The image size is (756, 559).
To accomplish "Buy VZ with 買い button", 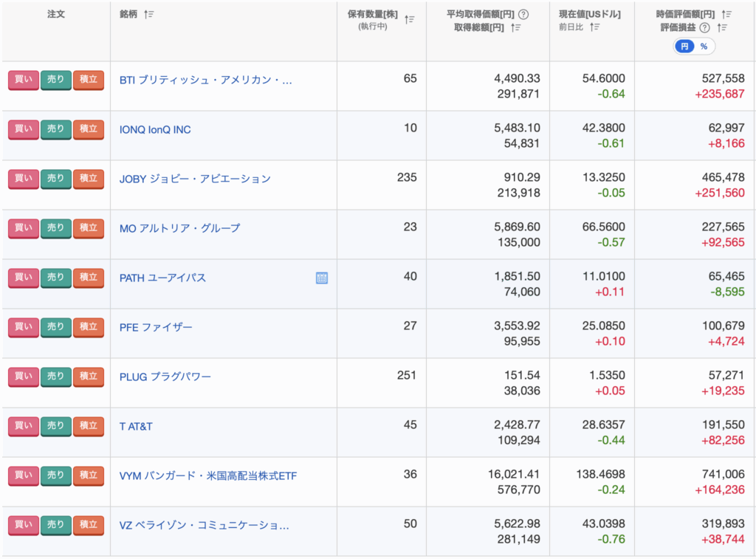I will 23,525.
